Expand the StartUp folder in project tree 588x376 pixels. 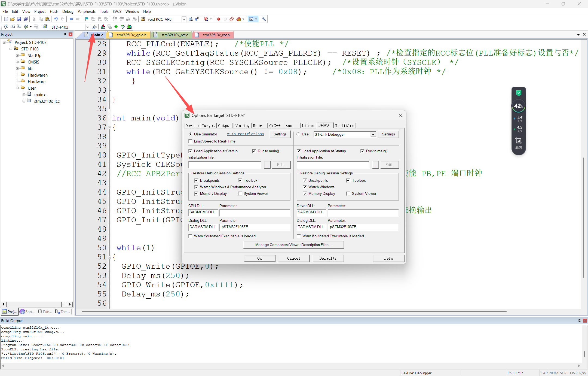17,55
